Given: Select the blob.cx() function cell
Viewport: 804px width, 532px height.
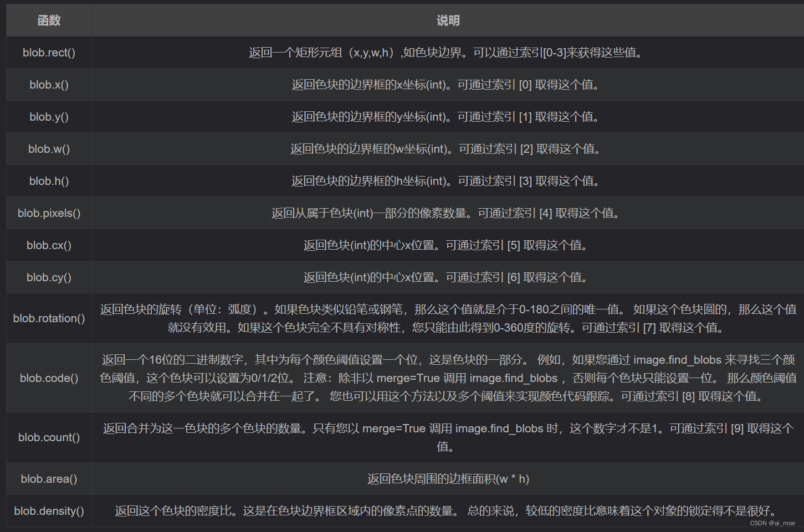Looking at the screenshot, I should 49,245.
